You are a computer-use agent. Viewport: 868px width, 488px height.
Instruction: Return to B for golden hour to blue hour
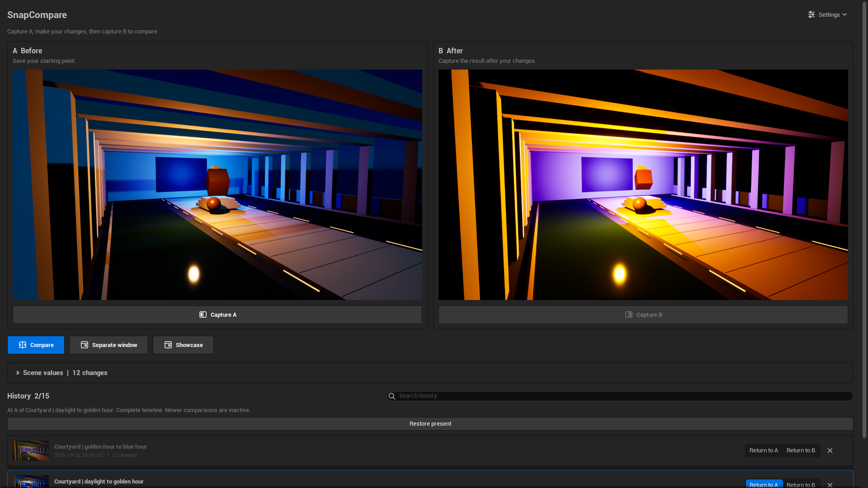click(x=801, y=450)
